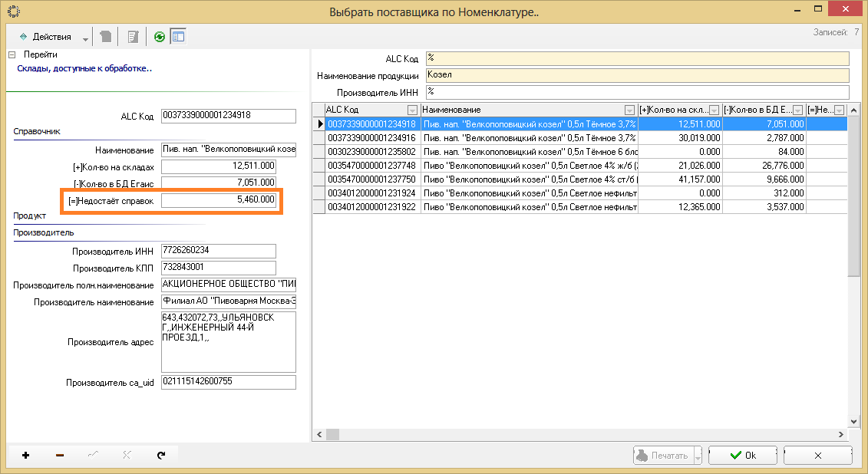
Task: Open the Действия actions menu
Action: point(45,37)
